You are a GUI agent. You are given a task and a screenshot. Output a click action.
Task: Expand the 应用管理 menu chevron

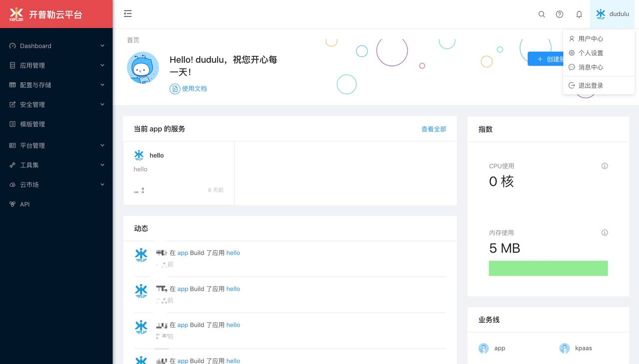click(x=102, y=65)
